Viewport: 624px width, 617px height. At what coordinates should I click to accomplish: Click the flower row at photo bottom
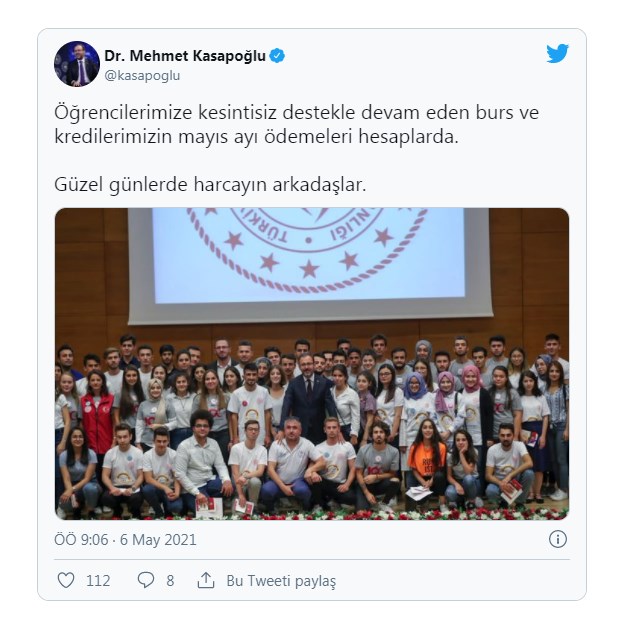click(312, 515)
